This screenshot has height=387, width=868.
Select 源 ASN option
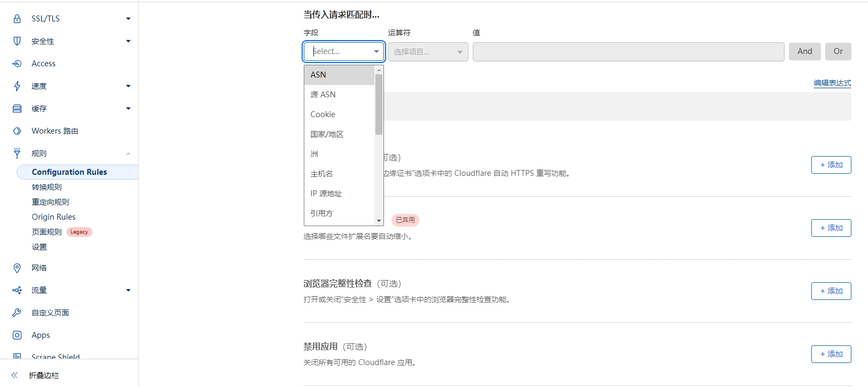pyautogui.click(x=339, y=95)
